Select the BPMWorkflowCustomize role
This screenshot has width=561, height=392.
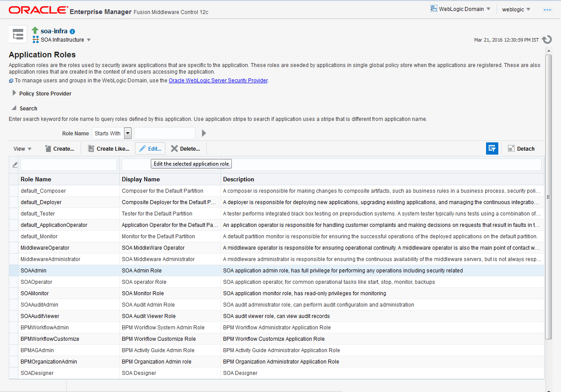click(x=50, y=339)
